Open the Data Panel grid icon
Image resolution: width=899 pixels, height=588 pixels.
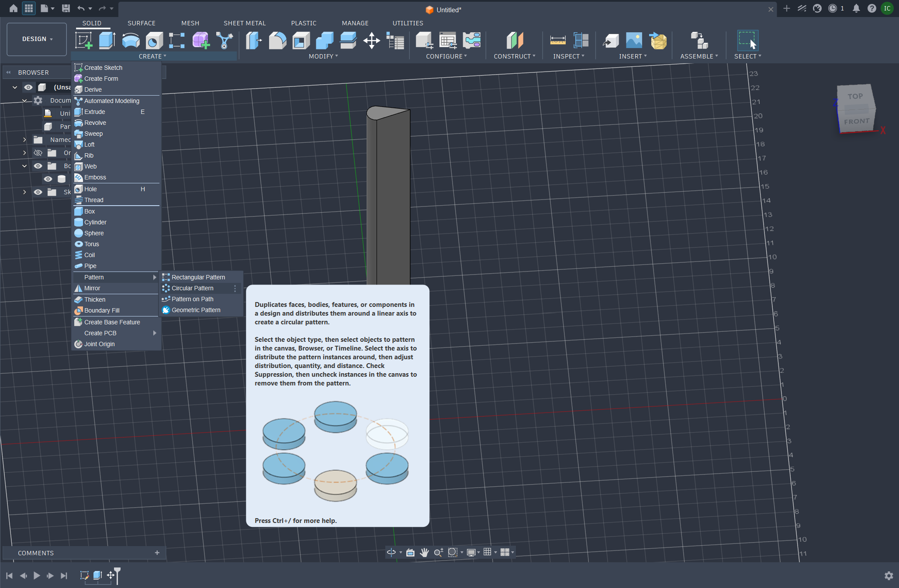[x=29, y=8]
